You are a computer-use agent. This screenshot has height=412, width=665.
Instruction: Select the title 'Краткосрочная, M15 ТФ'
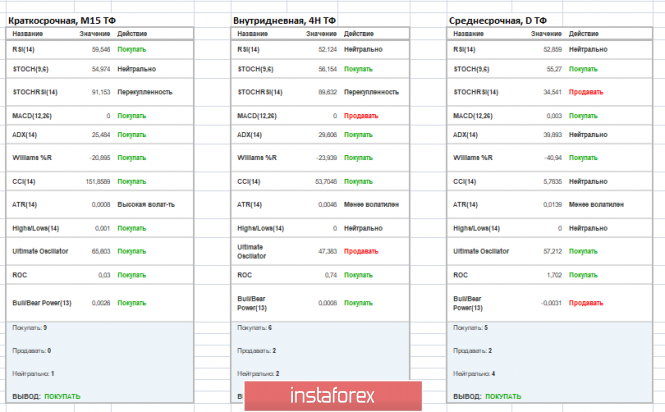coord(62,20)
